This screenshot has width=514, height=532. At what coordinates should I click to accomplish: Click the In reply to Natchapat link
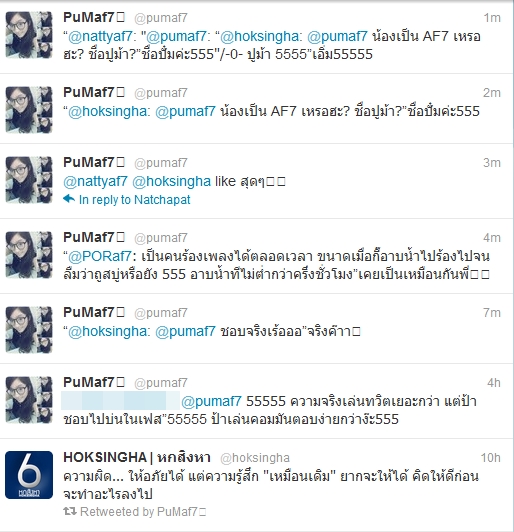[x=134, y=200]
